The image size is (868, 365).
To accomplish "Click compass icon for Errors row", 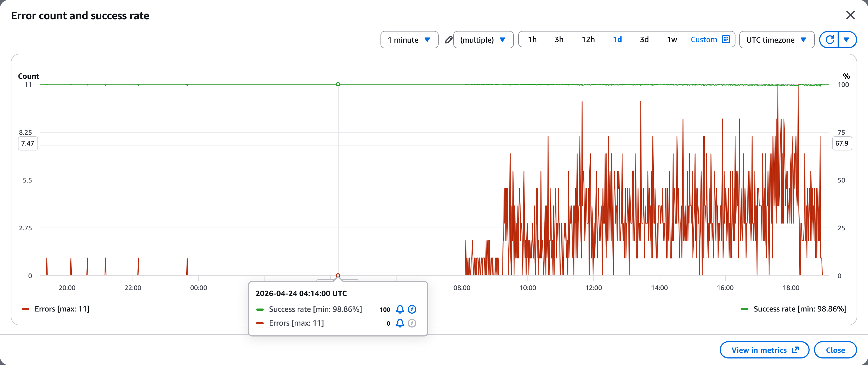I will coord(412,323).
